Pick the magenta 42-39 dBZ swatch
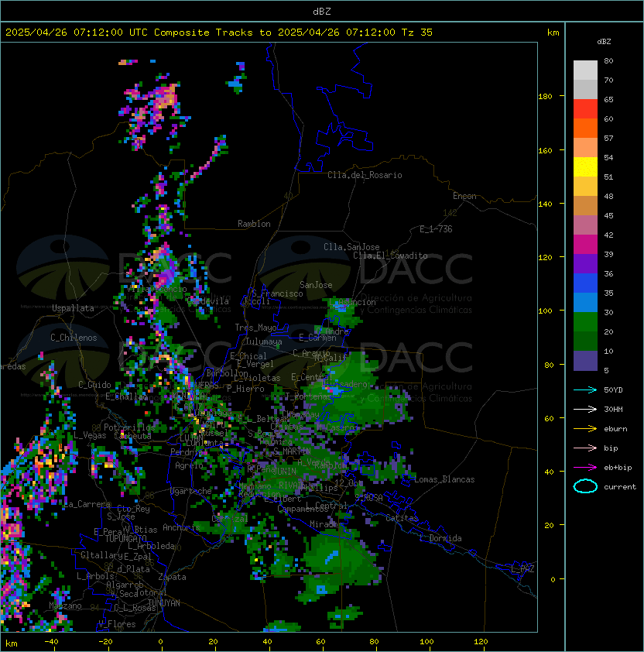This screenshot has height=652, width=644. (585, 245)
